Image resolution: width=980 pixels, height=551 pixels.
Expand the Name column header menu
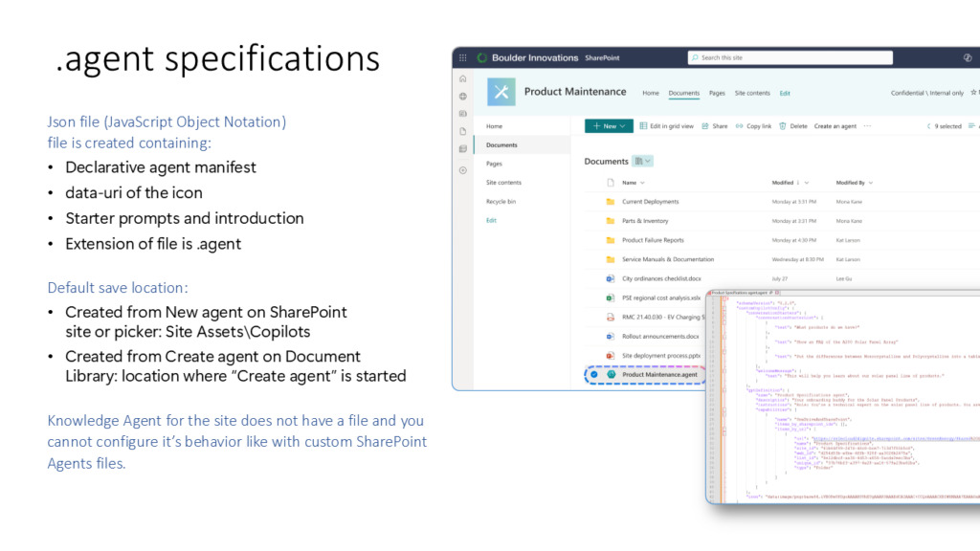642,183
